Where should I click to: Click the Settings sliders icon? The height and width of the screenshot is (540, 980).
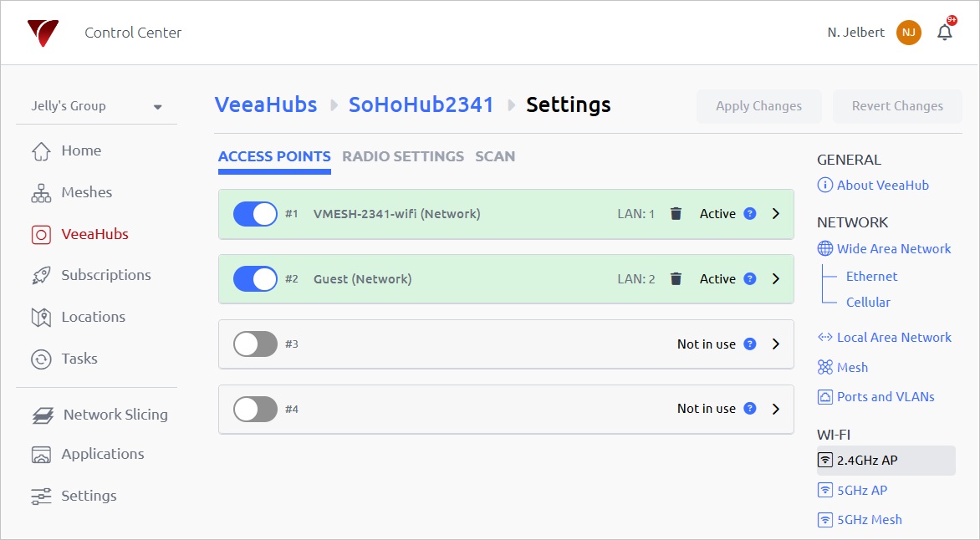point(41,497)
